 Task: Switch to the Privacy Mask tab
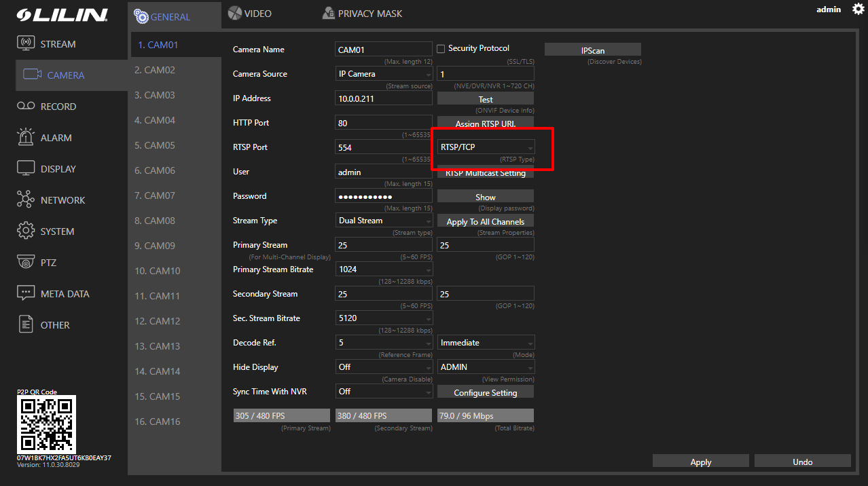362,14
